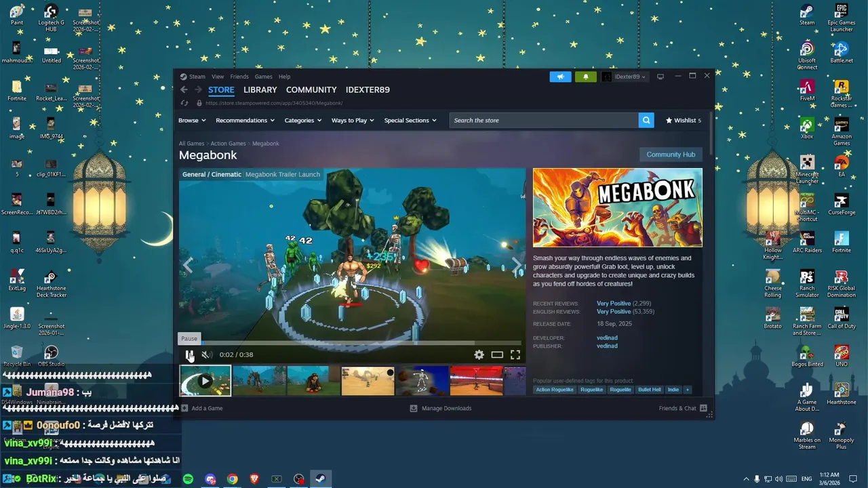Viewport: 868px width, 488px height.
Task: Open the IDEXTER89 profile tab
Action: (x=368, y=89)
